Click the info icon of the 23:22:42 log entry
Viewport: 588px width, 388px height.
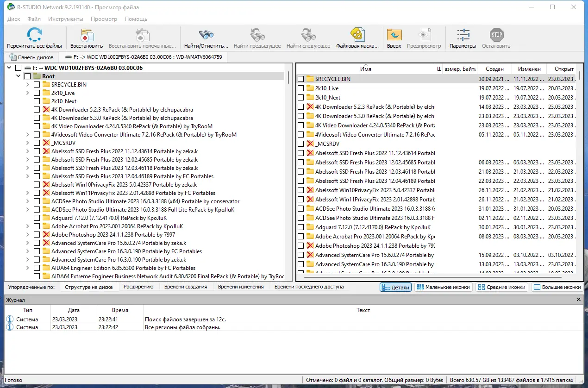click(10, 327)
